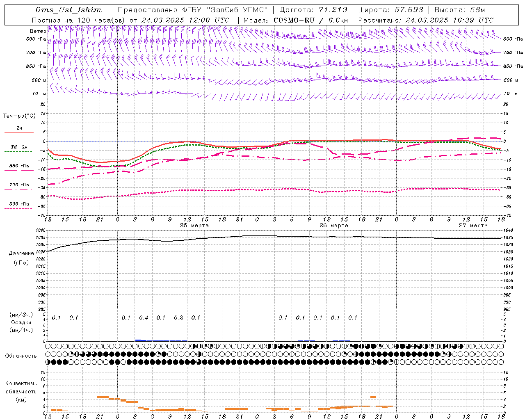Click the 0.2 precipitation amount value
Image resolution: width=525 pixels, height=420 pixels.
click(x=178, y=317)
